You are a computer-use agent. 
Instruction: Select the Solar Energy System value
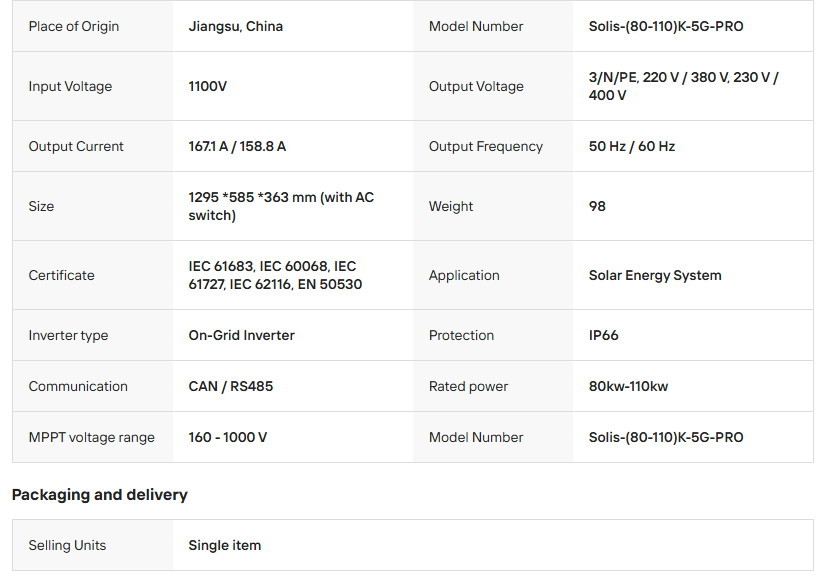pyautogui.click(x=654, y=276)
